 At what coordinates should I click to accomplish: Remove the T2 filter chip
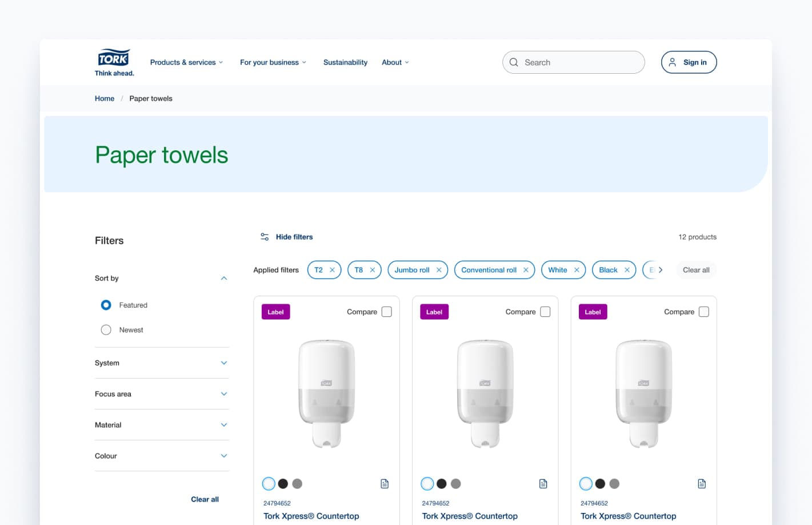(x=332, y=270)
